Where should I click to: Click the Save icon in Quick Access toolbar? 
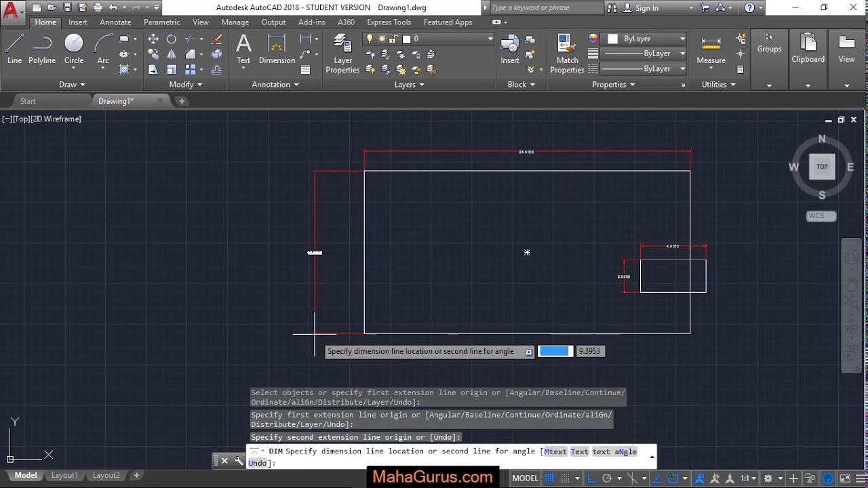tap(67, 7)
